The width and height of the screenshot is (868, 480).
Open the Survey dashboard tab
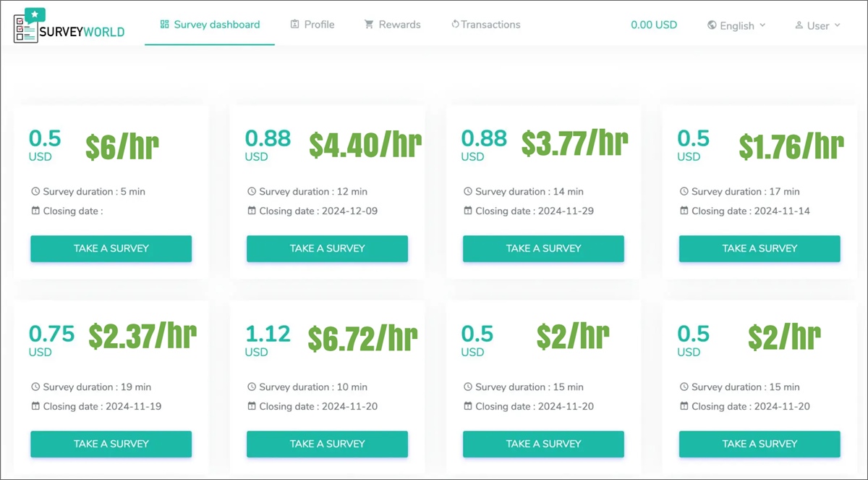pos(210,25)
